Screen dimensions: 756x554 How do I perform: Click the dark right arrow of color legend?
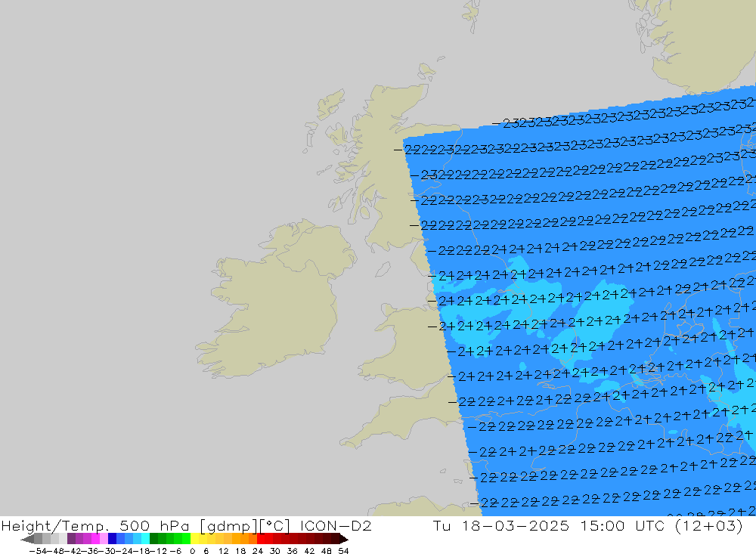343,539
